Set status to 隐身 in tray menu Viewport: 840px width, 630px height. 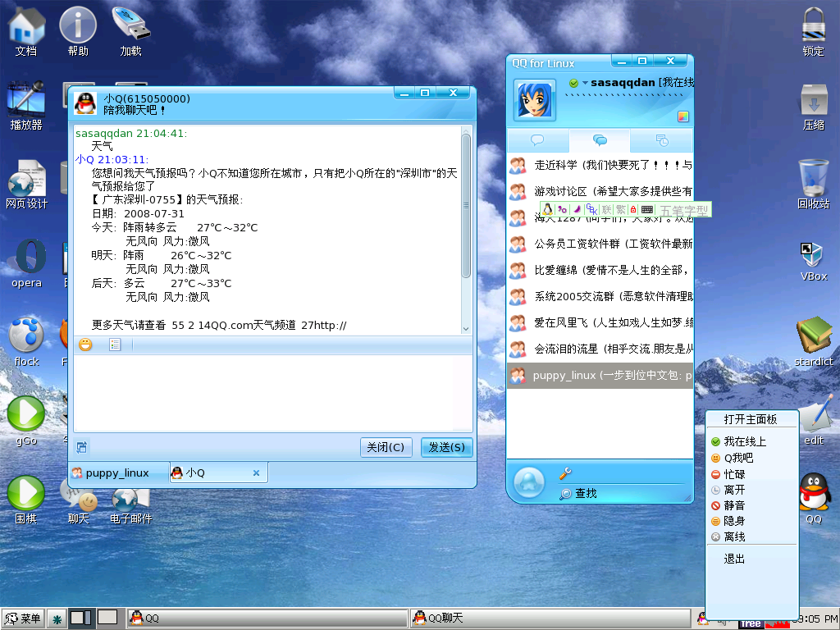(733, 521)
